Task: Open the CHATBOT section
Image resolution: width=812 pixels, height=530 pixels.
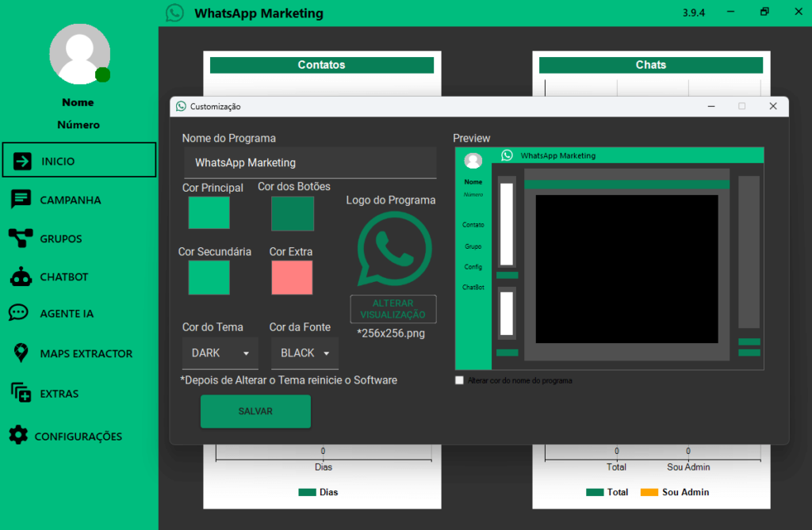Action: pyautogui.click(x=64, y=277)
